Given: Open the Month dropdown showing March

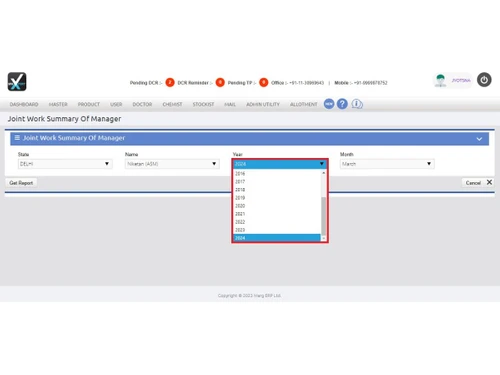Looking at the screenshot, I should click(387, 164).
